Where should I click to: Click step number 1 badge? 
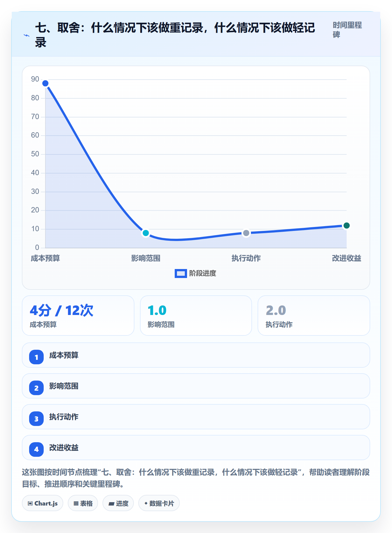click(x=36, y=357)
